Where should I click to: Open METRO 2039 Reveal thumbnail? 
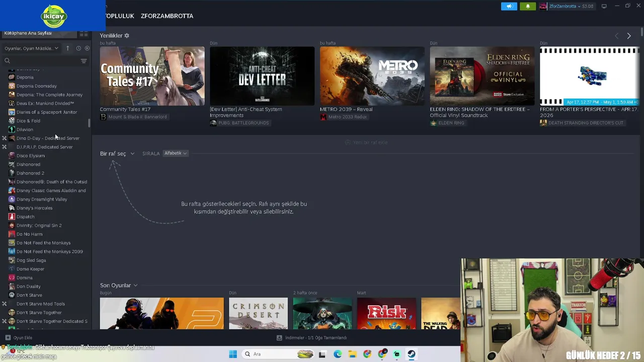coord(372,76)
